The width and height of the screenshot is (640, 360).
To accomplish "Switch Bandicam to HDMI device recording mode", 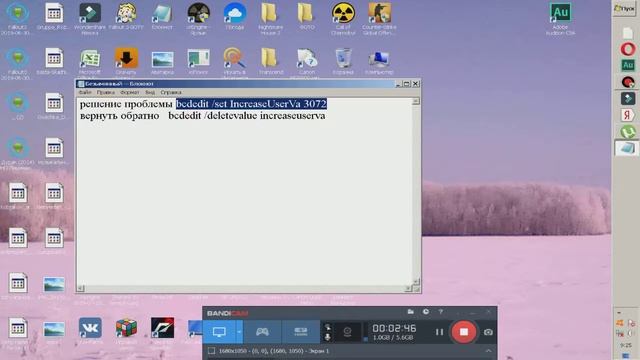I will (x=300, y=332).
